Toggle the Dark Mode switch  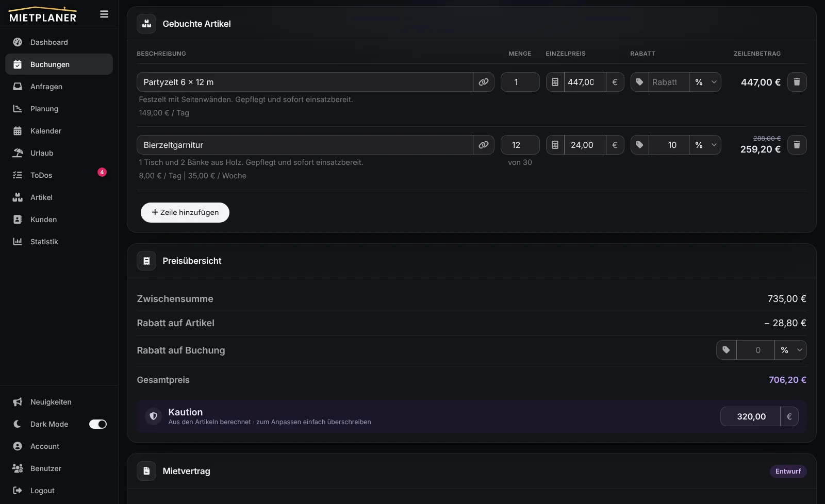pos(98,424)
